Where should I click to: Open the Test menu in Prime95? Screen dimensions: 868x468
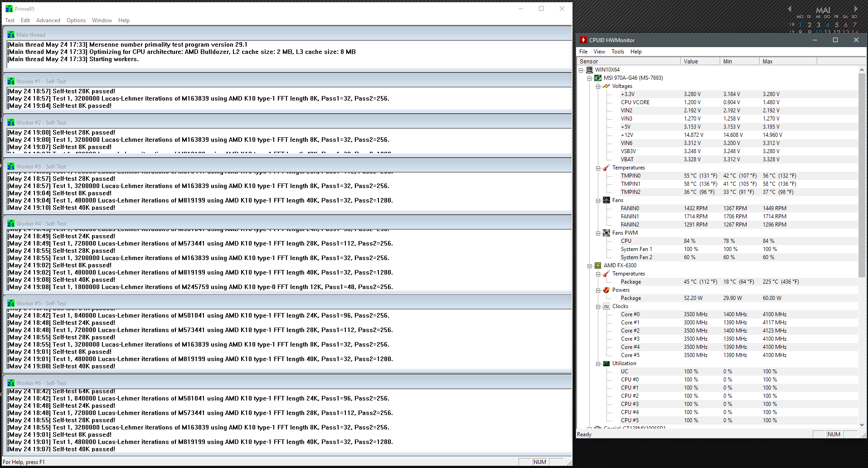[10, 20]
